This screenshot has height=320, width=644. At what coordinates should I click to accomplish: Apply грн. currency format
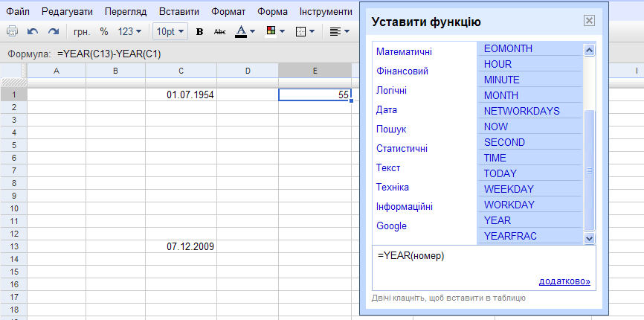point(81,32)
